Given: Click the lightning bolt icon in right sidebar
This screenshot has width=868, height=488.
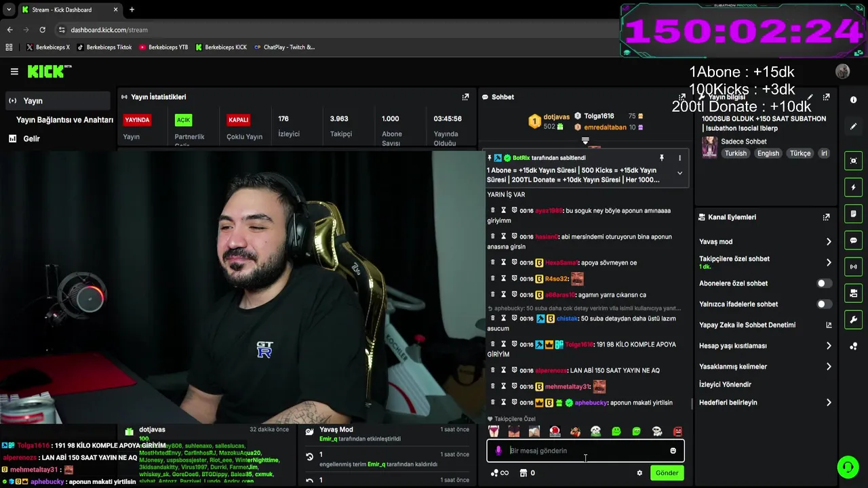Looking at the screenshot, I should pos(853,187).
